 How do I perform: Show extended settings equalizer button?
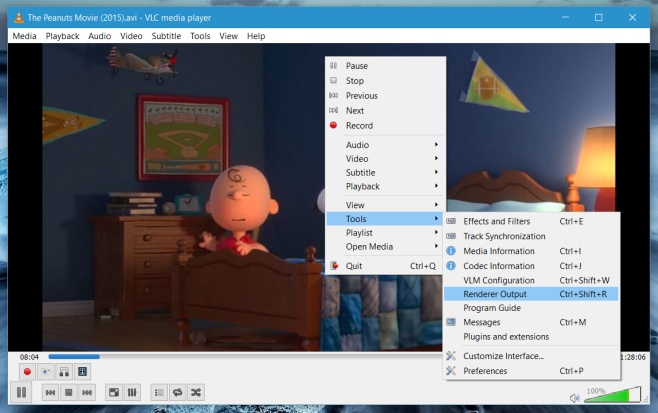point(132,392)
